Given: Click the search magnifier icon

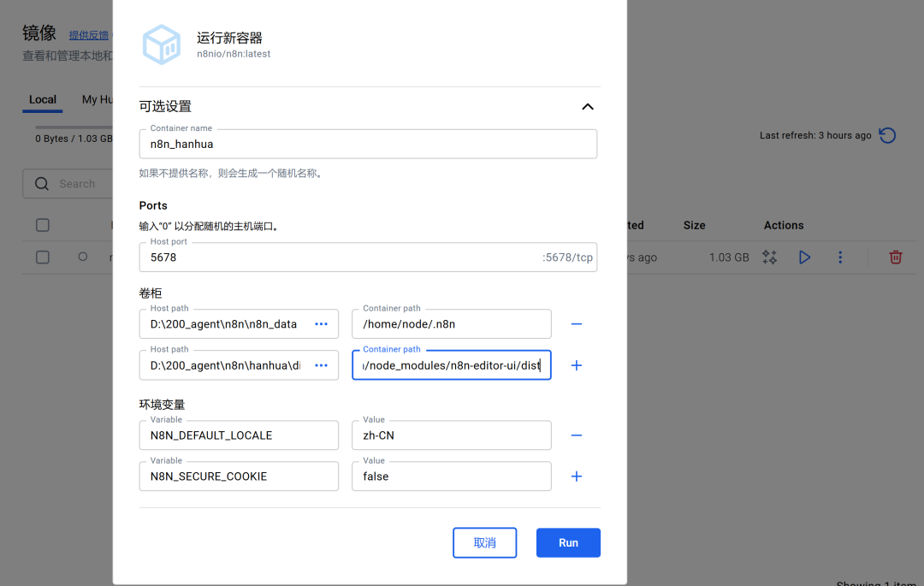Looking at the screenshot, I should point(42,184).
